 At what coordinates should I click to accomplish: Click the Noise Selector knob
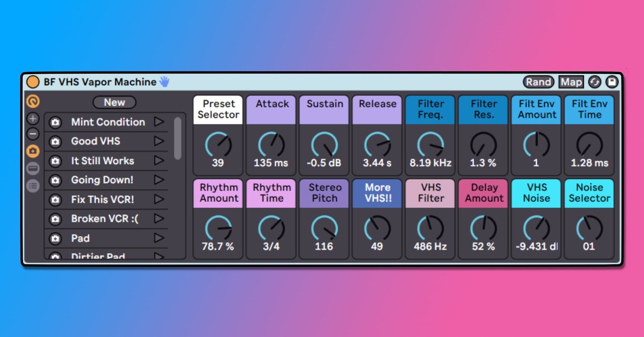pyautogui.click(x=589, y=228)
